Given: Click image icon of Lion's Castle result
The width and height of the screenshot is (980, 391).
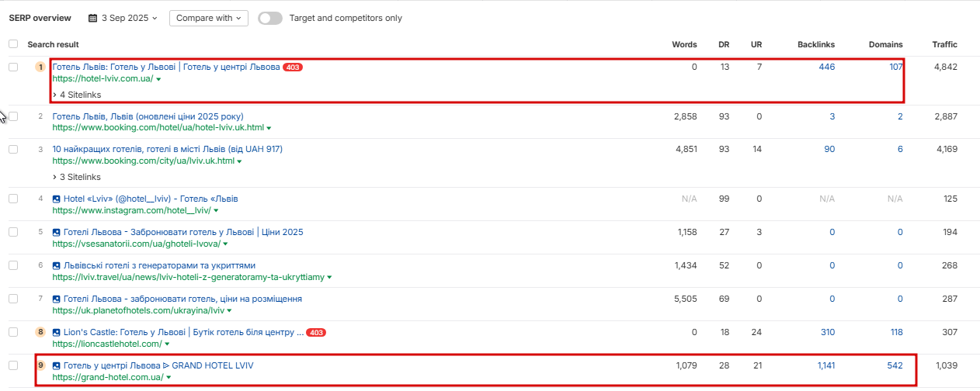Looking at the screenshot, I should click(56, 332).
